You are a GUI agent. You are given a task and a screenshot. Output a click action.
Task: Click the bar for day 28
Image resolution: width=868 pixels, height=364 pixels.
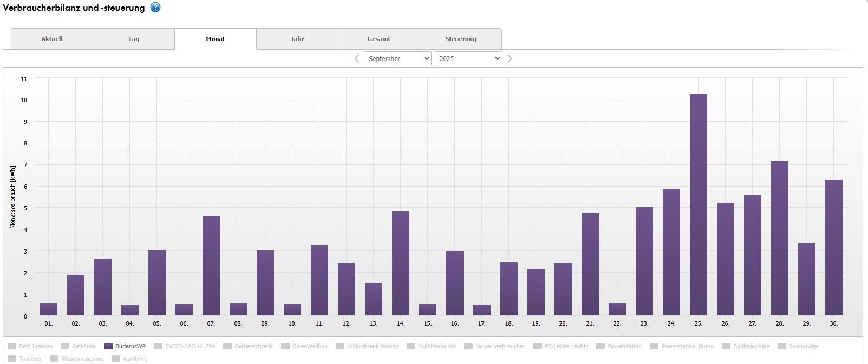779,238
